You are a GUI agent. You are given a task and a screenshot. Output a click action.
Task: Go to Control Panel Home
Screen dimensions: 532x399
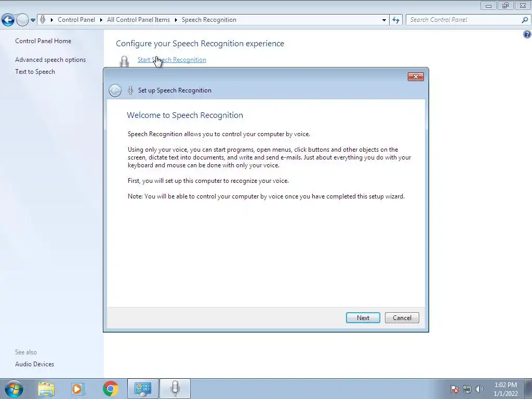(43, 41)
